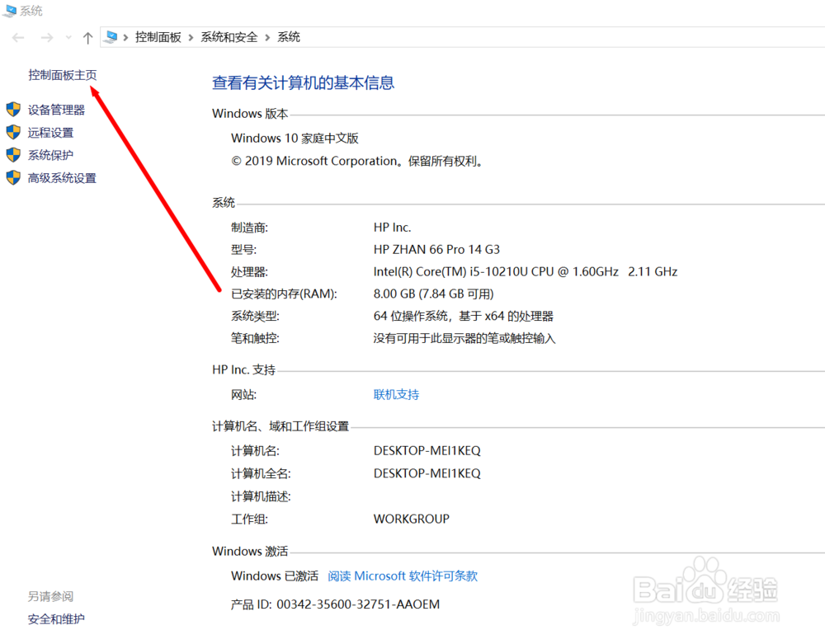Open 安全和维护 under 另请参阅

tap(55, 618)
